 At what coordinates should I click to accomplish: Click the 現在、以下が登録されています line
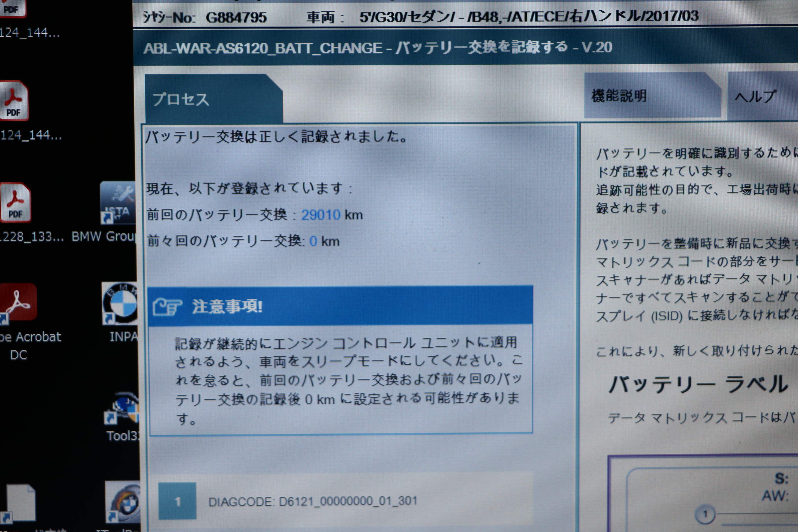pos(249,188)
